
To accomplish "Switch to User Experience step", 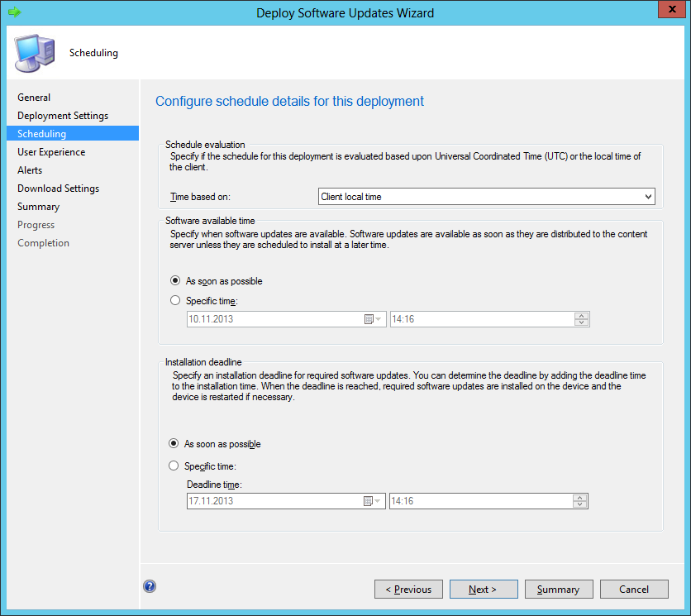I will coord(51,152).
